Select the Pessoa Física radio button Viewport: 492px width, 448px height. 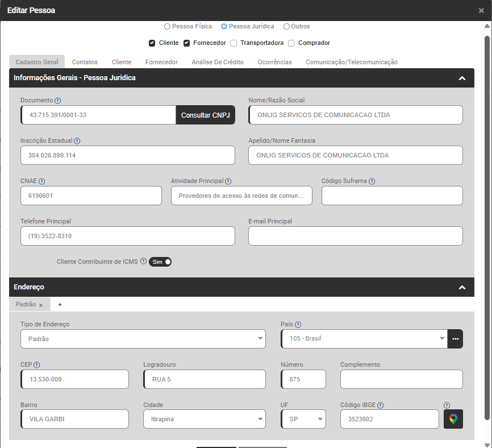[167, 27]
